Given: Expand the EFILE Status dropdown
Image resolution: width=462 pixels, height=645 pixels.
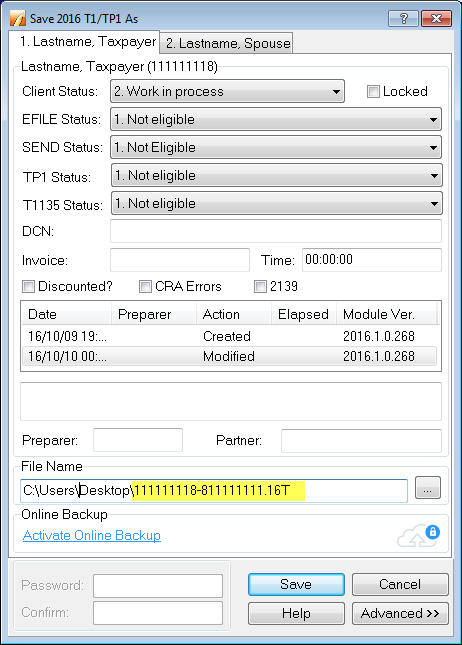Looking at the screenshot, I should [276, 119].
